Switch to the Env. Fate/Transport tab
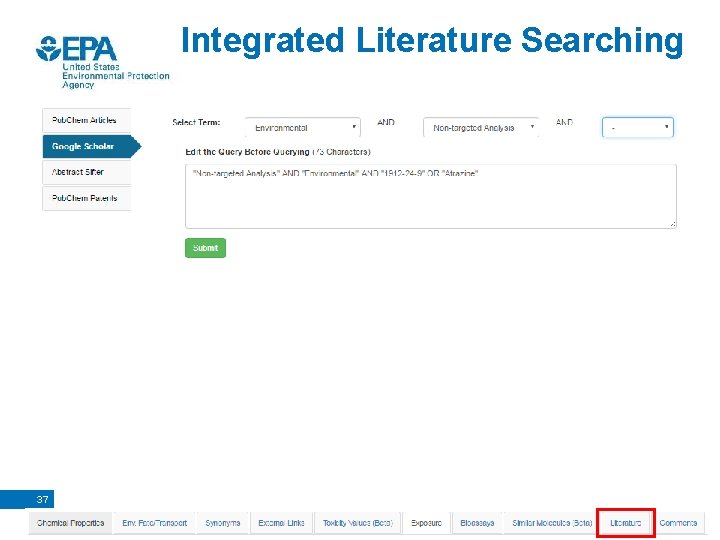The height and width of the screenshot is (540, 720). [155, 523]
